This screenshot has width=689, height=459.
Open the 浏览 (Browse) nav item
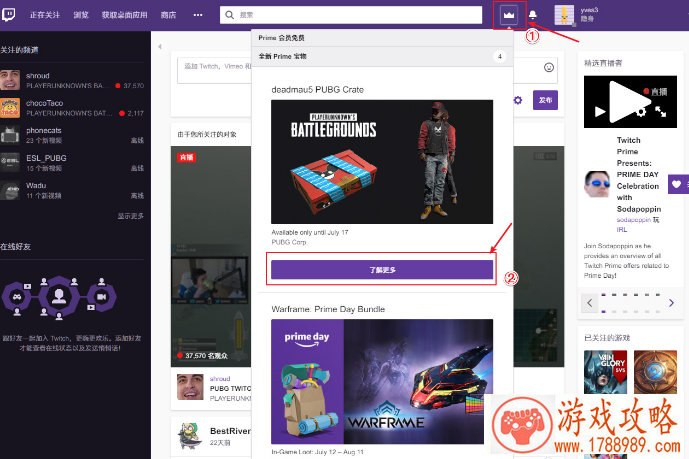pyautogui.click(x=81, y=15)
